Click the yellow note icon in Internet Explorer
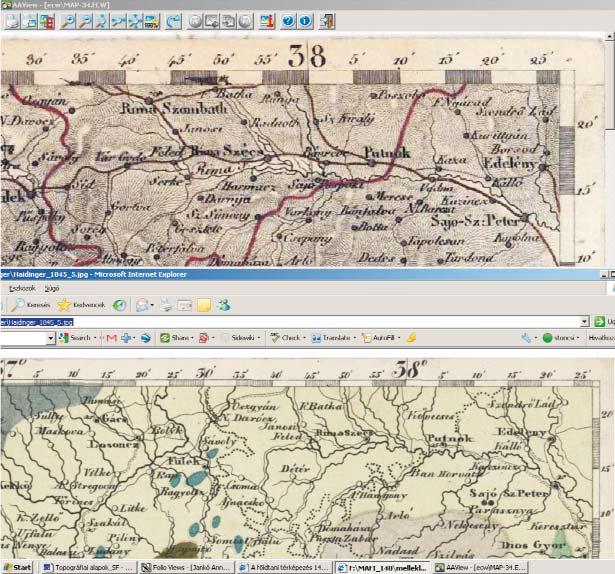Screen dimensions: 615x574 (204, 305)
